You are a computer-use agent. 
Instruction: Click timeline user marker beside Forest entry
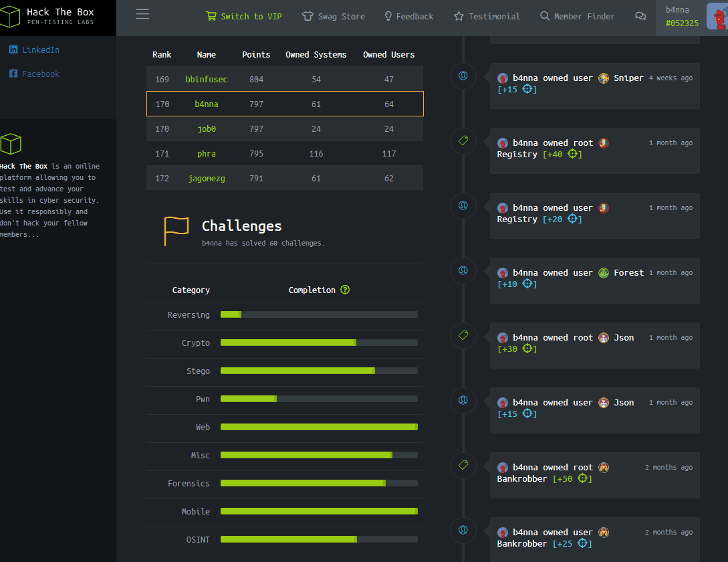pyautogui.click(x=463, y=270)
